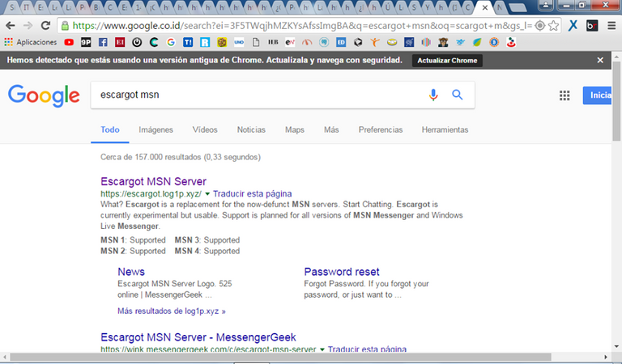
Task: Open the 'Escargot MSN Server' first result
Action: point(154,181)
